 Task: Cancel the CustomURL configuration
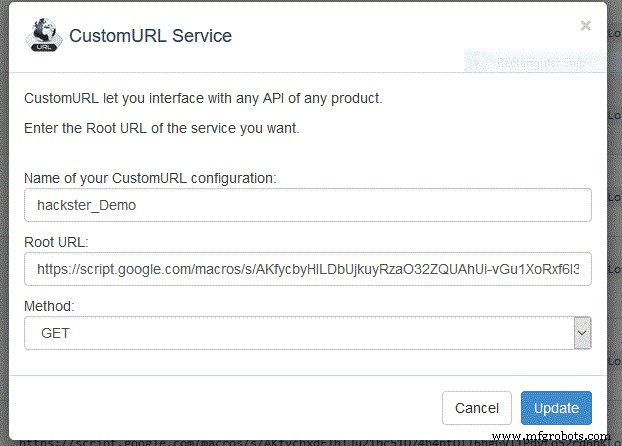pos(477,408)
